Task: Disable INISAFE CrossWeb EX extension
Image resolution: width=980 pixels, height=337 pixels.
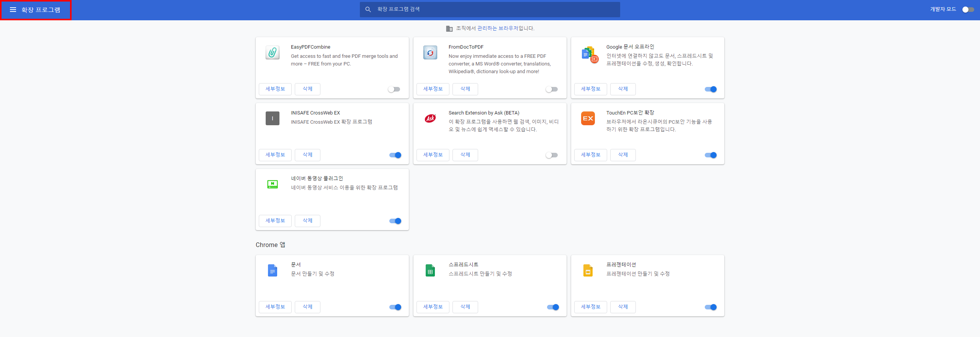Action: point(395,155)
